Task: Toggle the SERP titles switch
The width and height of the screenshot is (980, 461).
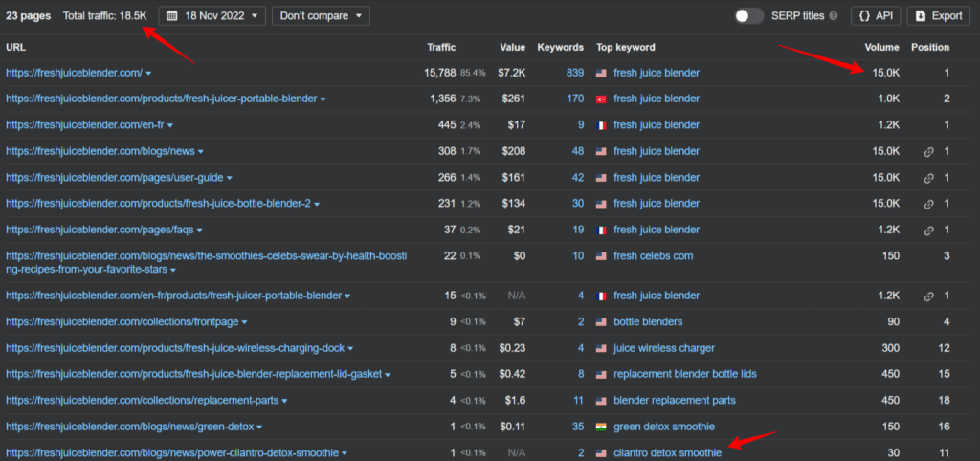Action: (x=748, y=16)
